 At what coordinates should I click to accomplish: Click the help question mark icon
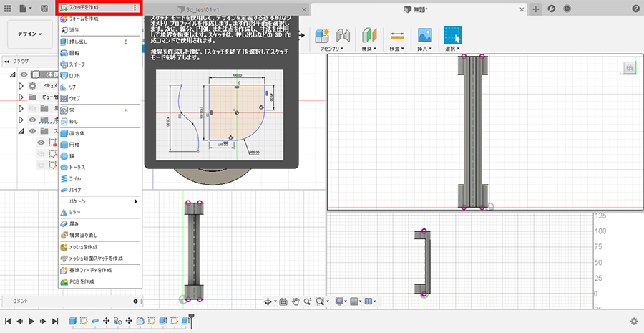pyautogui.click(x=635, y=8)
